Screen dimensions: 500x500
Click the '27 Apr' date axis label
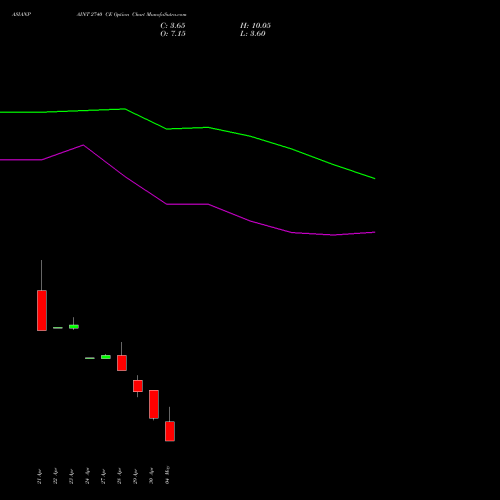103,476
